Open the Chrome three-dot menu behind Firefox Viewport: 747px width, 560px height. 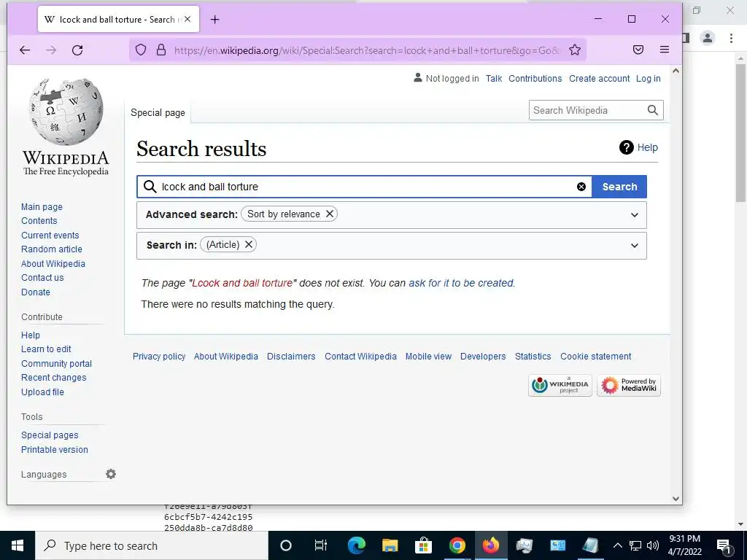pyautogui.click(x=731, y=38)
